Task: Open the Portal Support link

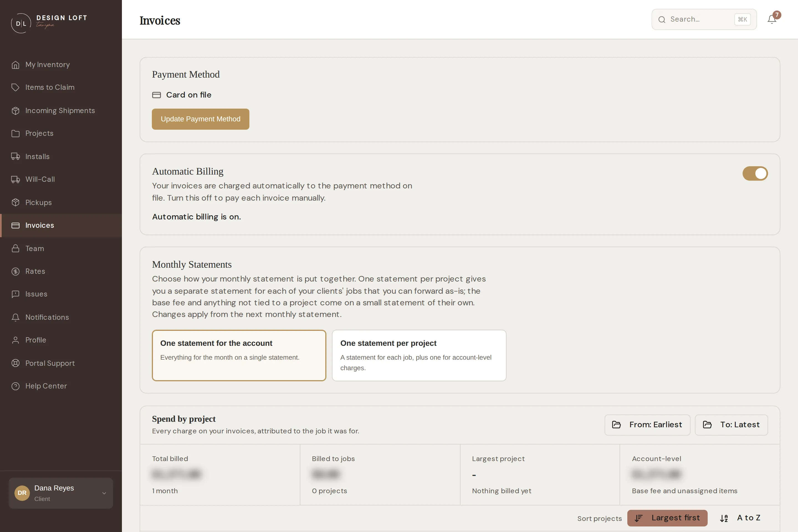Action: (x=61, y=363)
